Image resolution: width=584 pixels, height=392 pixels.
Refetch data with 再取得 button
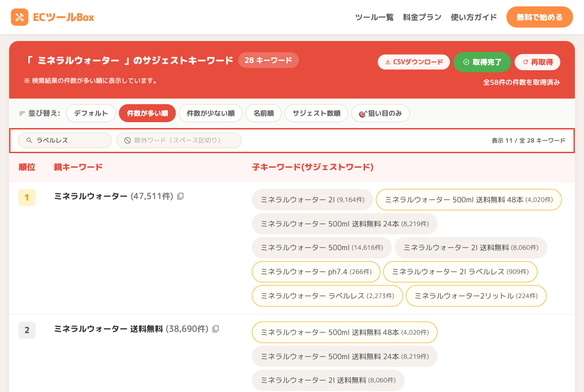point(537,62)
